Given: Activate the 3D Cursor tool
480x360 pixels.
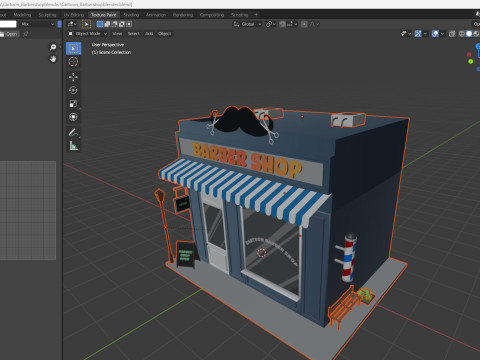Looking at the screenshot, I should pos(73,62).
